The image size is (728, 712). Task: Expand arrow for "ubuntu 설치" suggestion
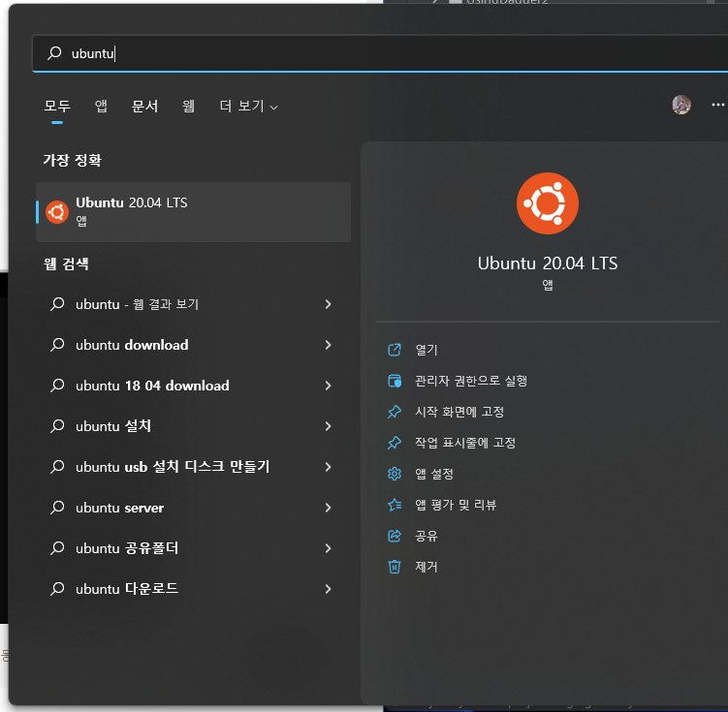[x=329, y=426]
